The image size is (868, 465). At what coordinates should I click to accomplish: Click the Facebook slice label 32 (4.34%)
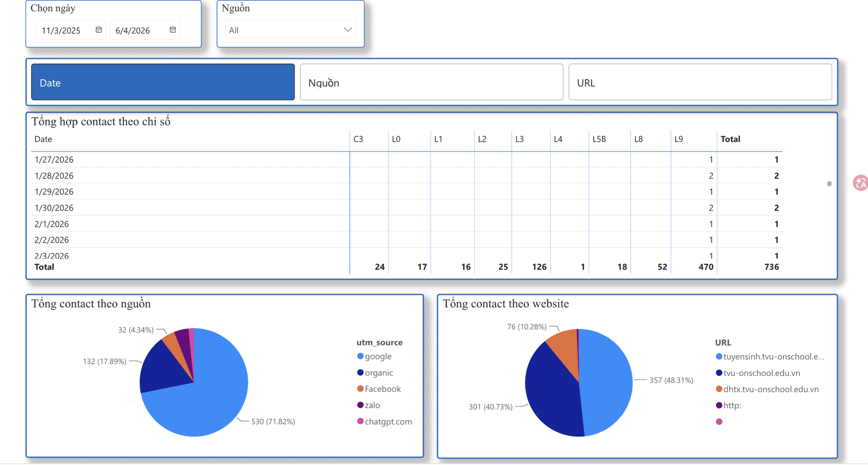click(136, 330)
